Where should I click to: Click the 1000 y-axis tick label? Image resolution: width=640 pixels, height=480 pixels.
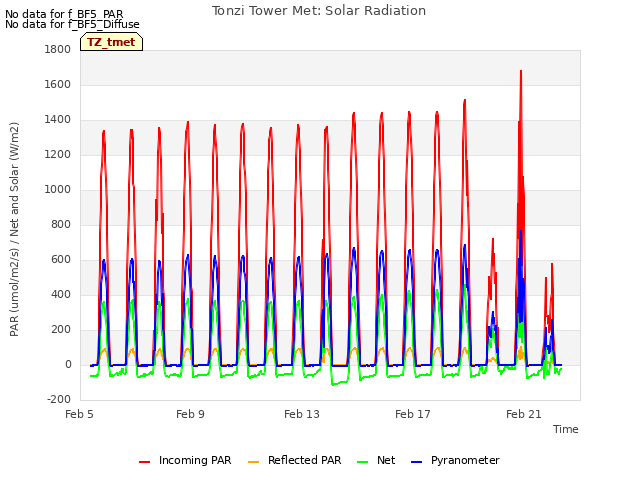pos(58,189)
